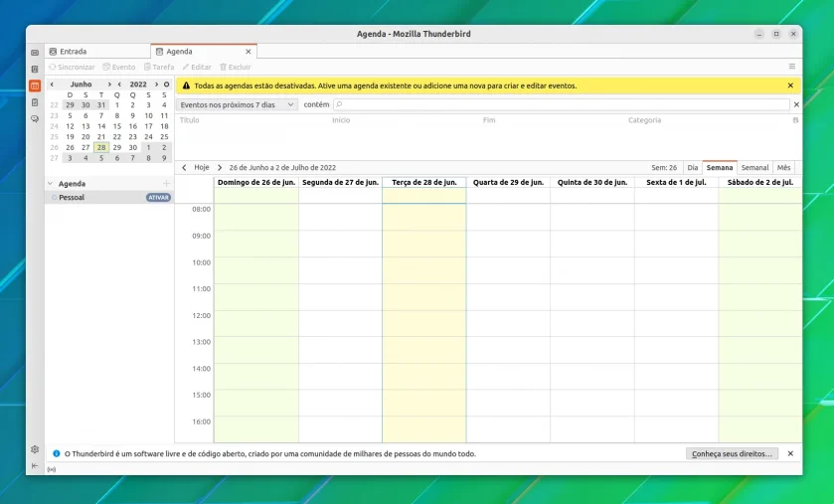The image size is (835, 504).
Task: Open the Mail space icon in sidebar
Action: [x=35, y=53]
